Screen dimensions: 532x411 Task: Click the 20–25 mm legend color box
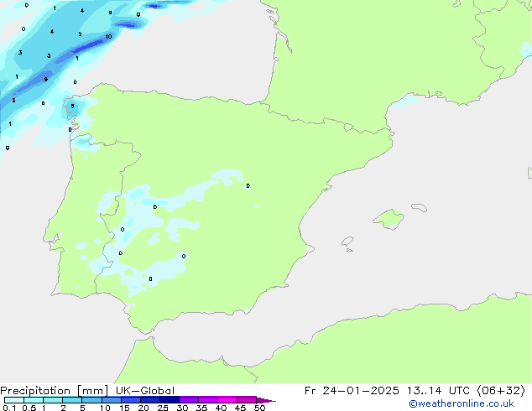pyautogui.click(x=149, y=400)
